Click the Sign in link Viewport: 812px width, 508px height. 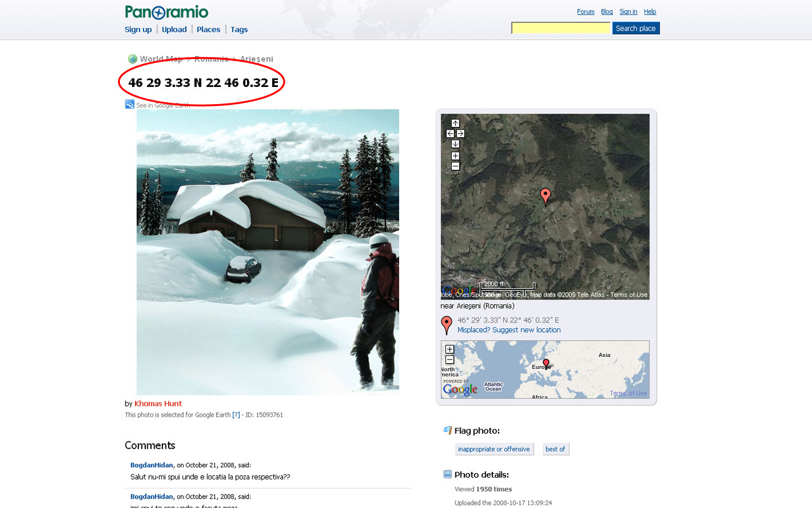pyautogui.click(x=628, y=12)
